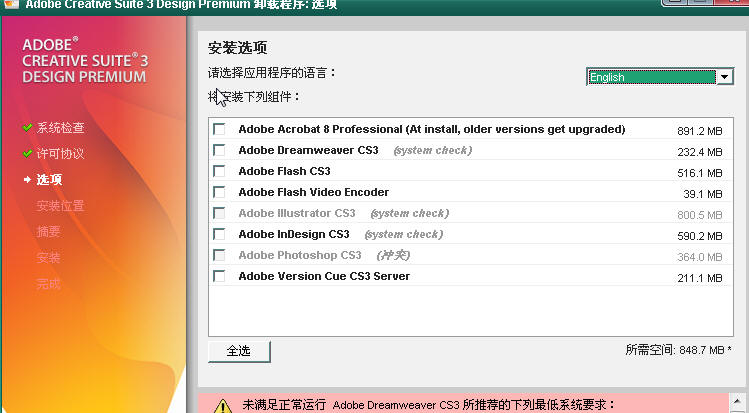Image resolution: width=749 pixels, height=413 pixels.
Task: Click the installer icon in title bar
Action: point(11,4)
